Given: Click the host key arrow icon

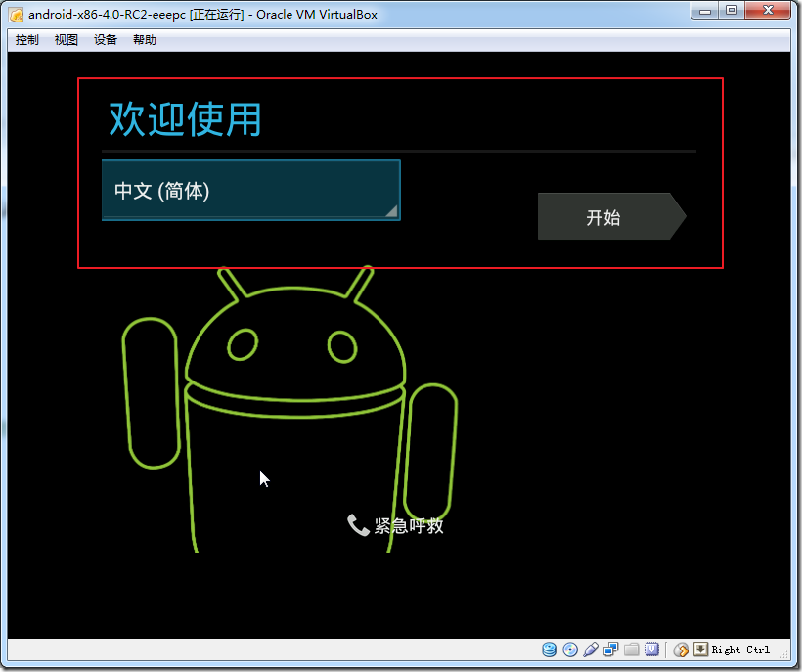Looking at the screenshot, I should [x=700, y=650].
